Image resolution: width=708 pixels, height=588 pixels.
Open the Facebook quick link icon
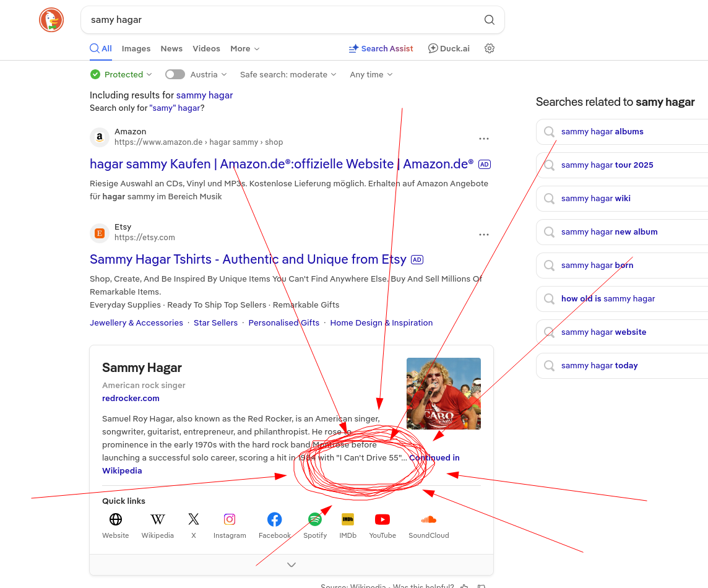click(x=274, y=519)
